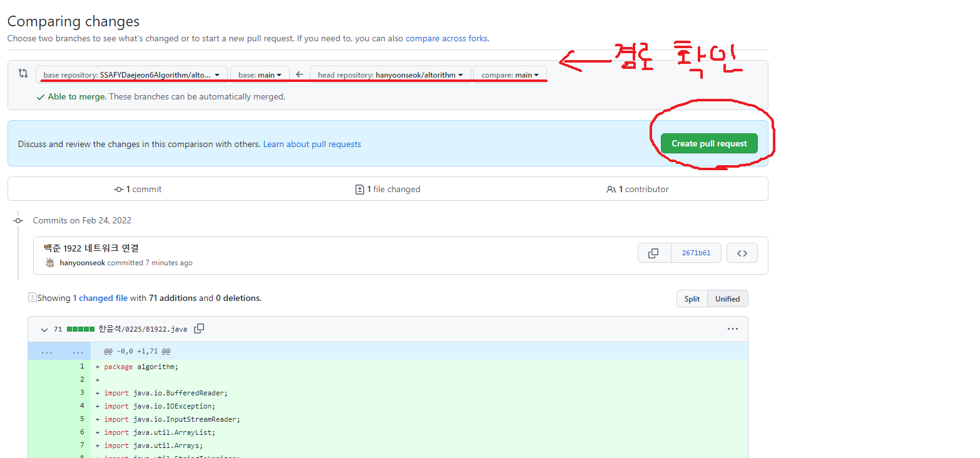Open the 1 commit tab

[x=137, y=189]
